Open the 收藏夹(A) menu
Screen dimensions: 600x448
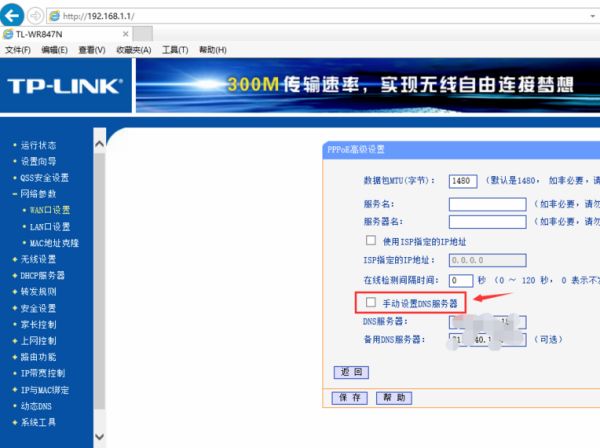point(133,50)
